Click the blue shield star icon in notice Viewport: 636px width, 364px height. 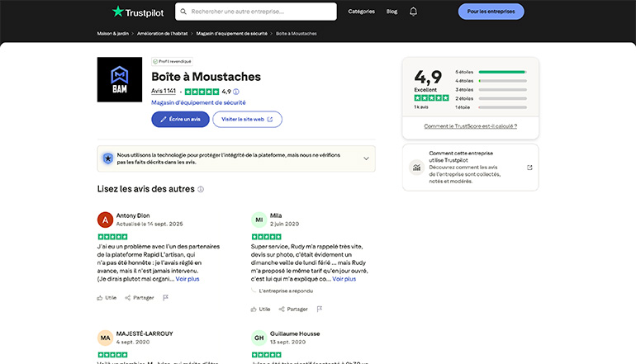(108, 158)
